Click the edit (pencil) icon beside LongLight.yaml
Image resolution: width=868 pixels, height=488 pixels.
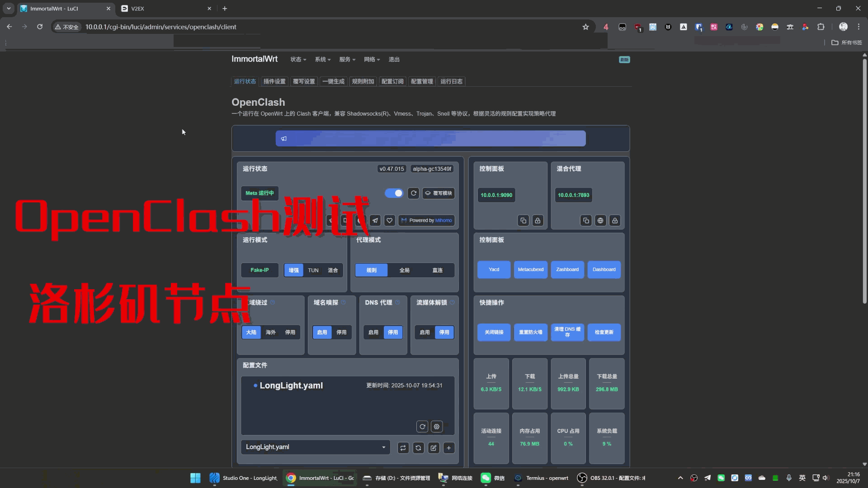(434, 448)
